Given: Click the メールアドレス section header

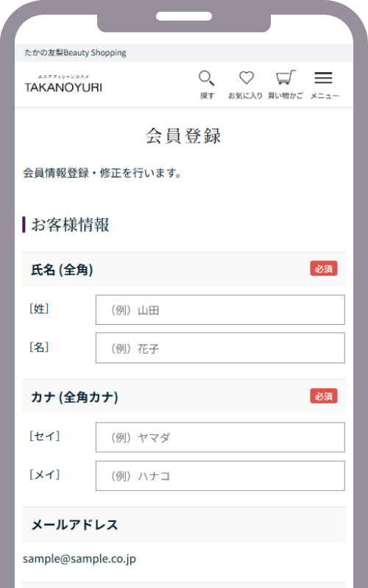Looking at the screenshot, I should pyautogui.click(x=74, y=525).
